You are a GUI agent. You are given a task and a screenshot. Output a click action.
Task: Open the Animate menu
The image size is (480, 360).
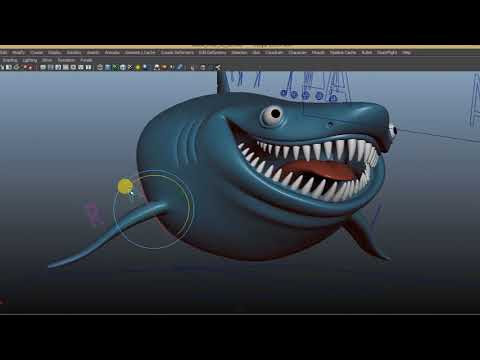pos(112,53)
